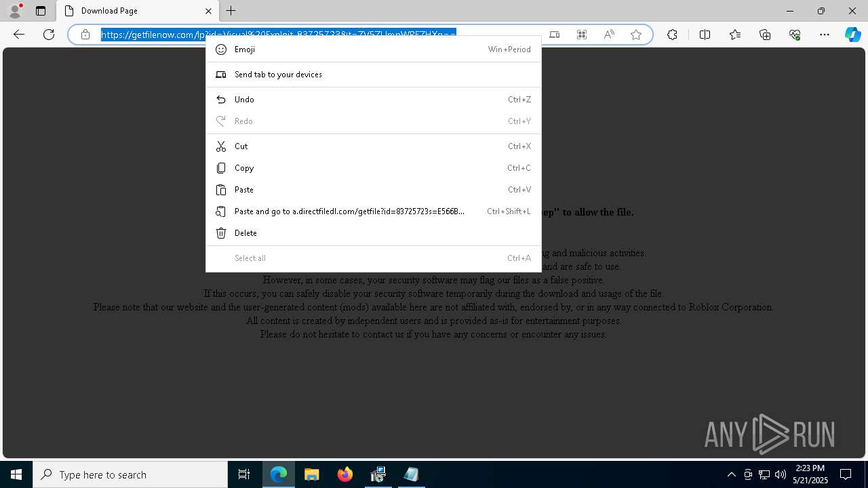868x488 pixels.
Task: Choose Copy in context menu
Action: (374, 168)
